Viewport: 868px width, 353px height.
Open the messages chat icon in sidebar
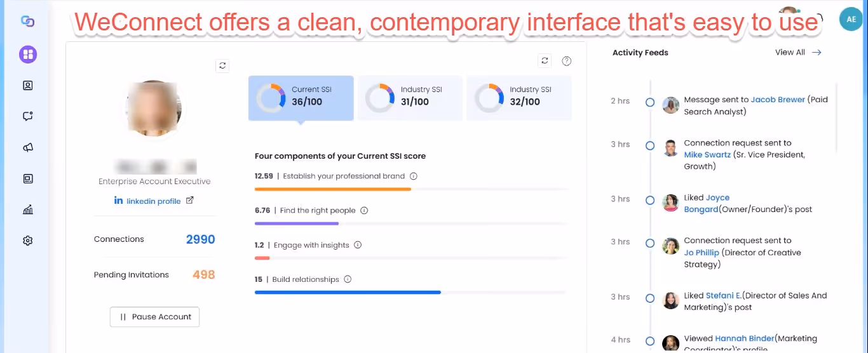pyautogui.click(x=28, y=116)
